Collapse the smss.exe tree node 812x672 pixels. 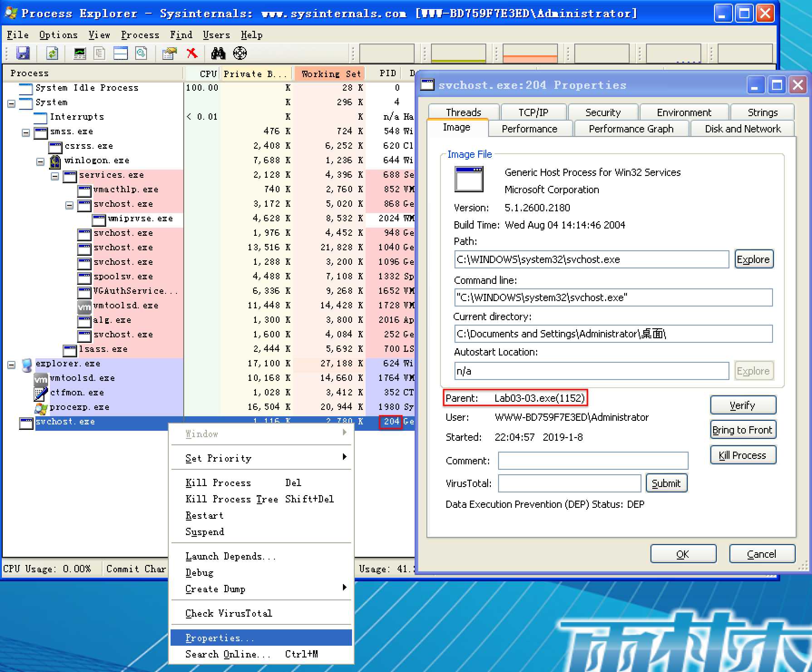(26, 132)
